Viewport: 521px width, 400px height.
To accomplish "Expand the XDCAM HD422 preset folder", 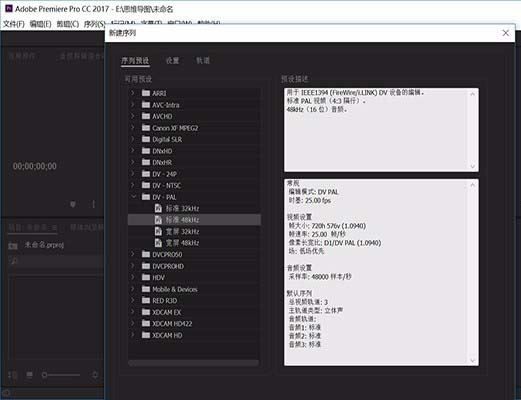I will coord(133,323).
